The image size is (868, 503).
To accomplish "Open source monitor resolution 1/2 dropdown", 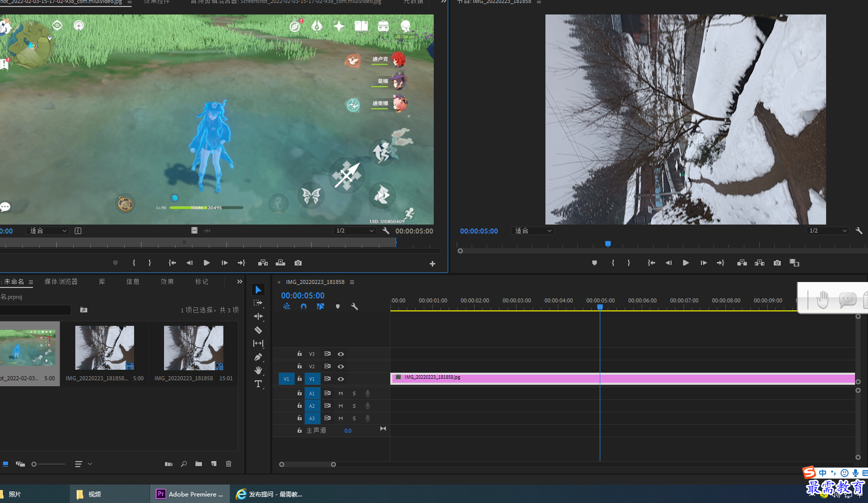I will click(x=354, y=231).
